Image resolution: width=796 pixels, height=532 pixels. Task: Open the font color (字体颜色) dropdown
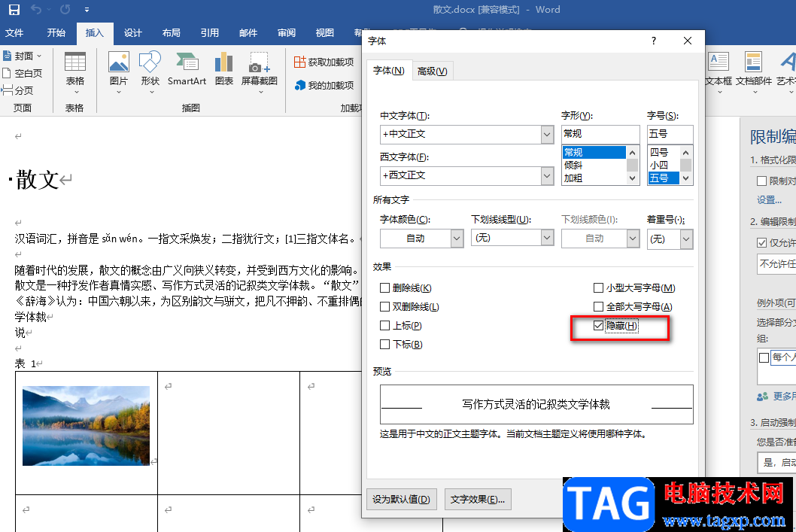[x=457, y=238]
